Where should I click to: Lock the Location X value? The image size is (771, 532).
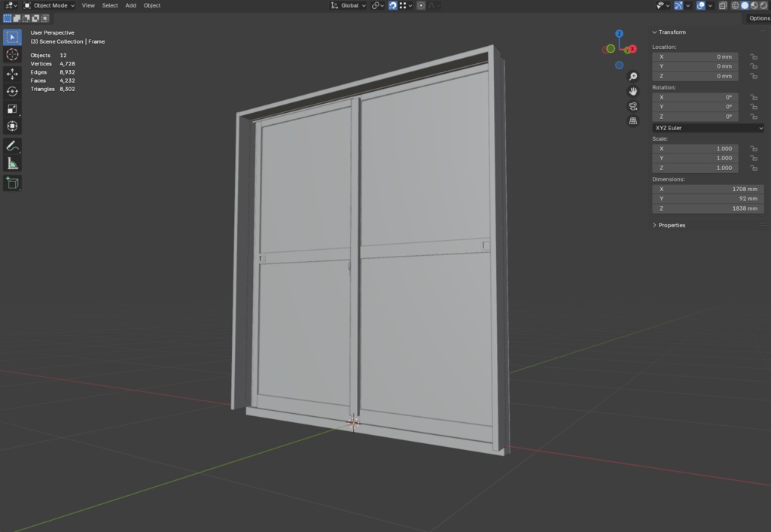pos(753,56)
